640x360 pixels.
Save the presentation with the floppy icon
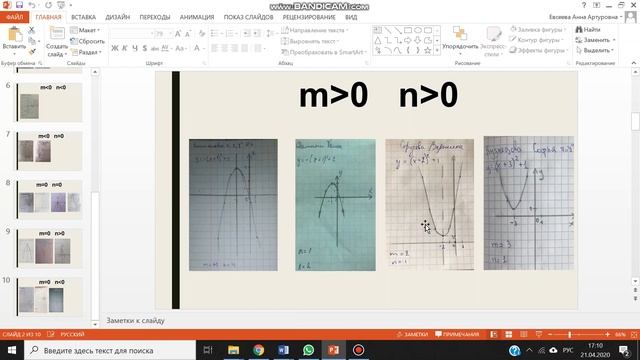click(x=19, y=5)
